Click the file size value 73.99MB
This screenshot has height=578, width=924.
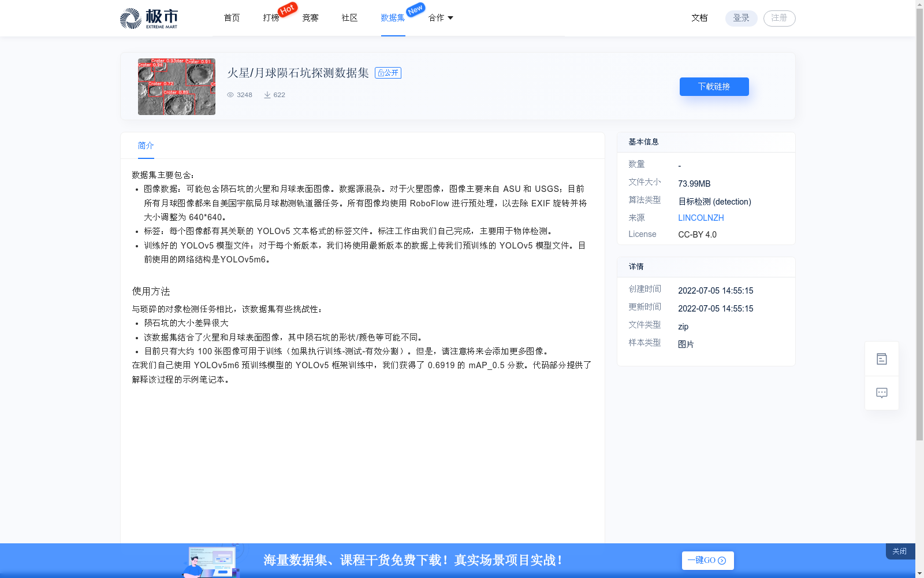pos(694,184)
